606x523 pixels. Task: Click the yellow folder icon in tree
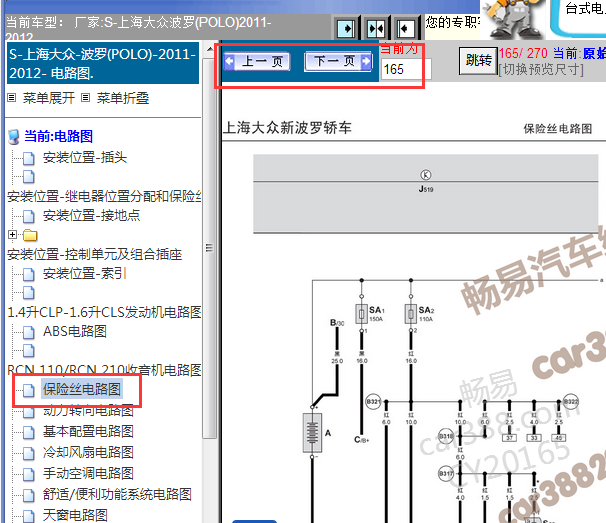click(x=30, y=235)
